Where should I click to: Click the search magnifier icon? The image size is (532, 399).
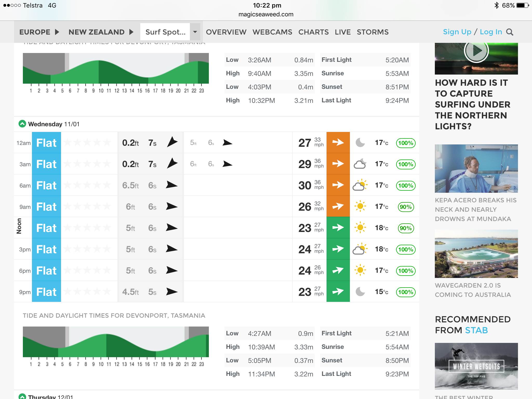(510, 32)
